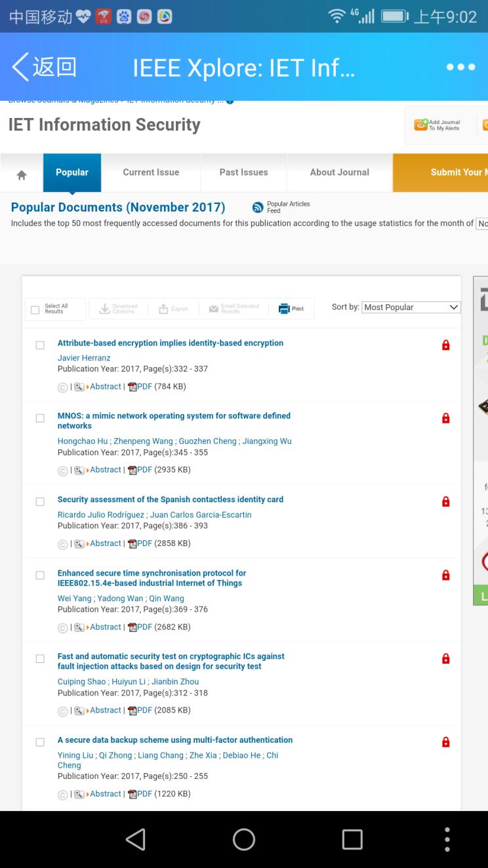Open the Popular Articles Feed RSS icon
Screen dimensions: 488x868
(258, 208)
